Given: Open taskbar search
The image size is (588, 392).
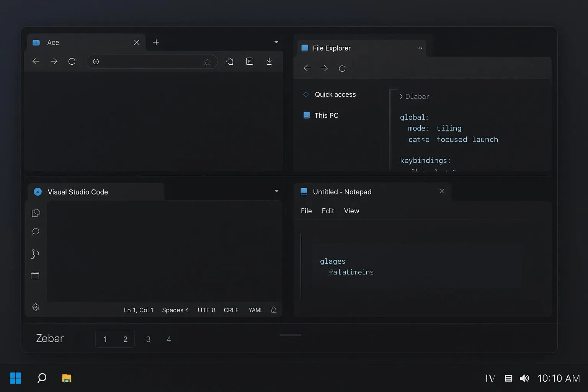Looking at the screenshot, I should pos(42,378).
